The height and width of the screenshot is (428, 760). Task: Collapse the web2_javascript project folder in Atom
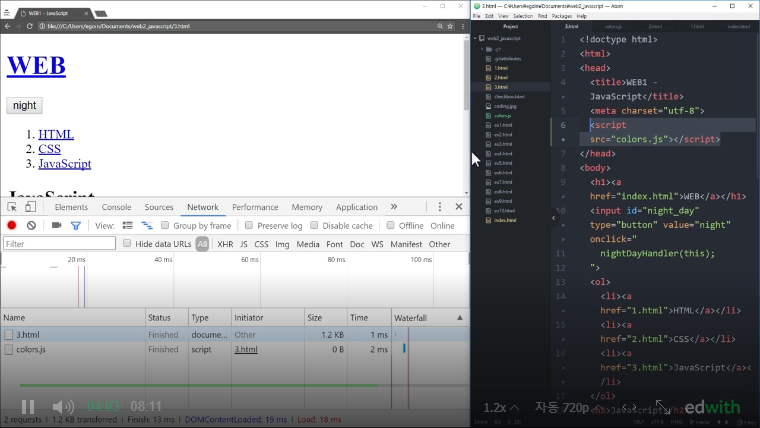(x=475, y=38)
